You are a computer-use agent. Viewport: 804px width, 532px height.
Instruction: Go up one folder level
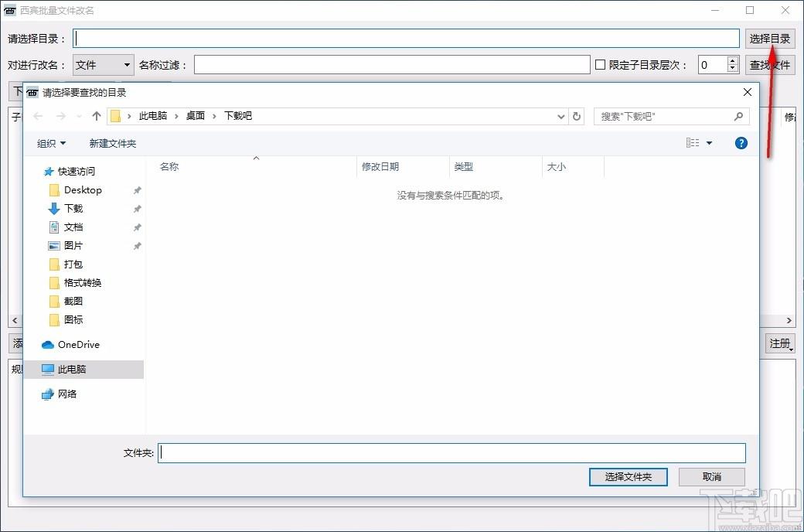(x=97, y=116)
